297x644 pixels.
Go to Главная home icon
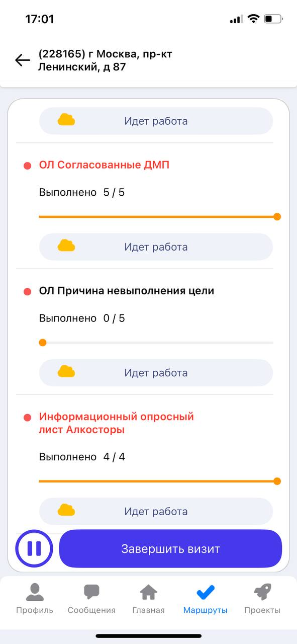pos(149,592)
